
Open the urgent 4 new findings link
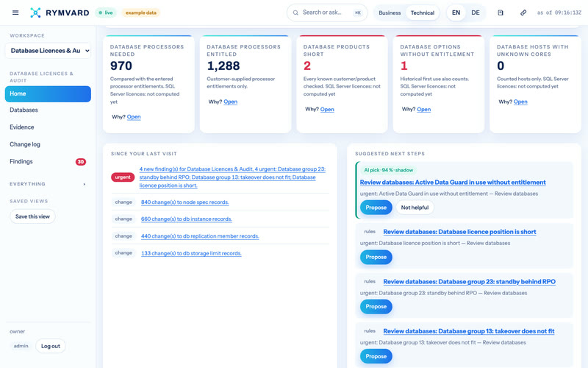pos(232,177)
